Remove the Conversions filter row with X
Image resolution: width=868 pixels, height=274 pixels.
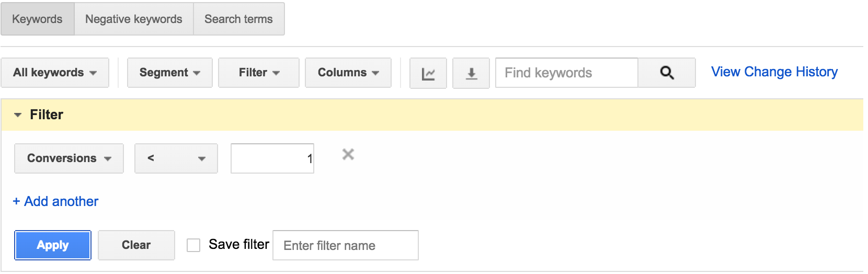click(348, 154)
